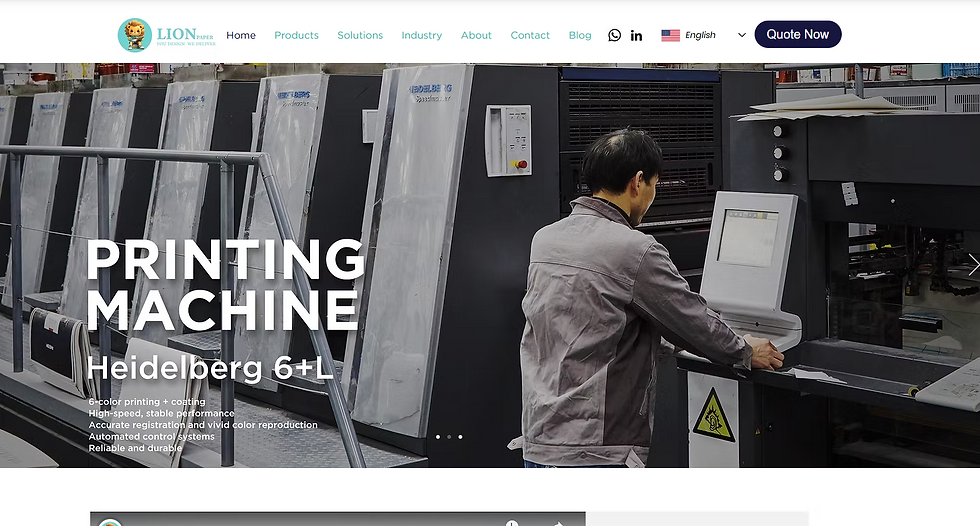Click "6-color printing + coating" text
This screenshot has width=980, height=526.
[147, 402]
